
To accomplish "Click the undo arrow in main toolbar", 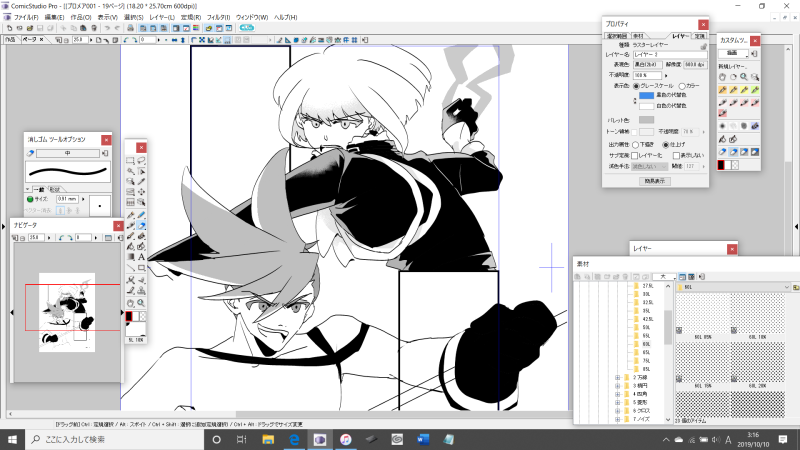I will click(x=107, y=28).
